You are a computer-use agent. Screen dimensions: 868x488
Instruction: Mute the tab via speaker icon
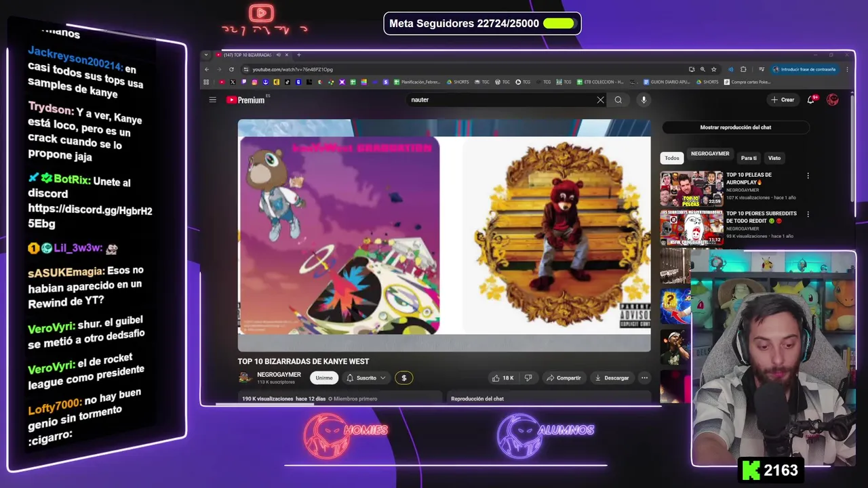[x=278, y=55]
